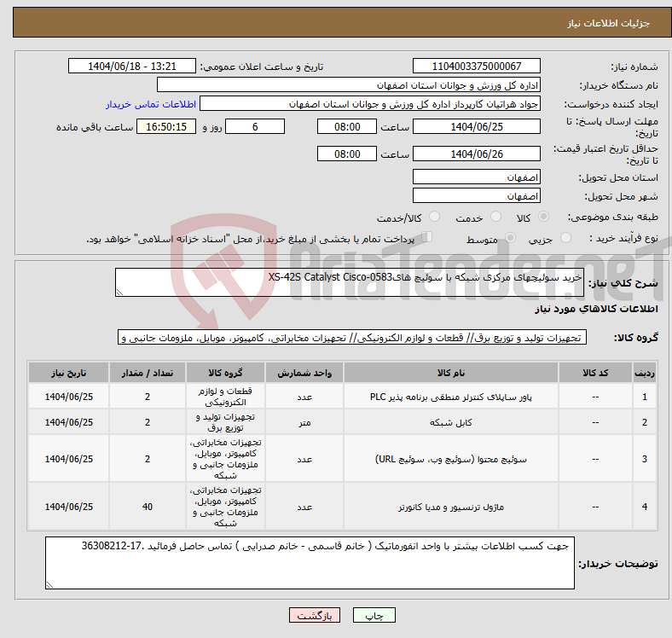This screenshot has height=638, width=672.
Task: Click the واحد شمارش column header
Action: coord(304,373)
